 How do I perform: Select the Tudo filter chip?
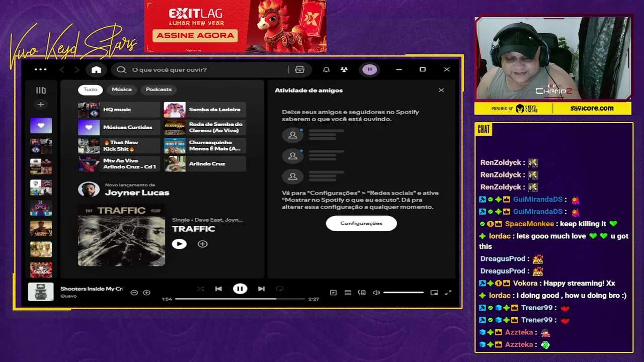point(90,89)
